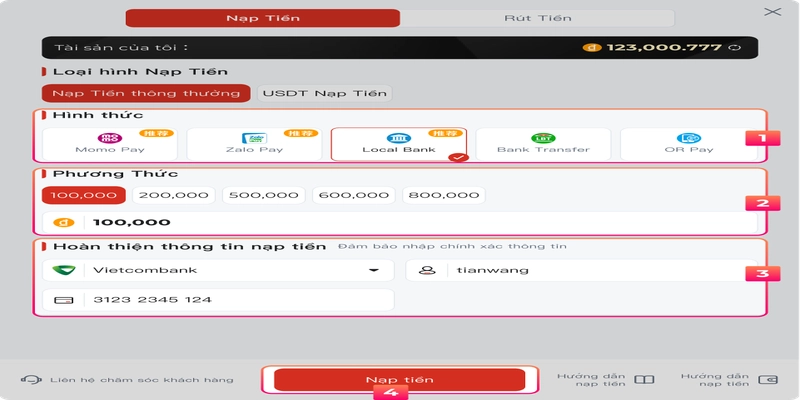Click the Phương Thức section heading
This screenshot has height=400, width=800.
116,174
